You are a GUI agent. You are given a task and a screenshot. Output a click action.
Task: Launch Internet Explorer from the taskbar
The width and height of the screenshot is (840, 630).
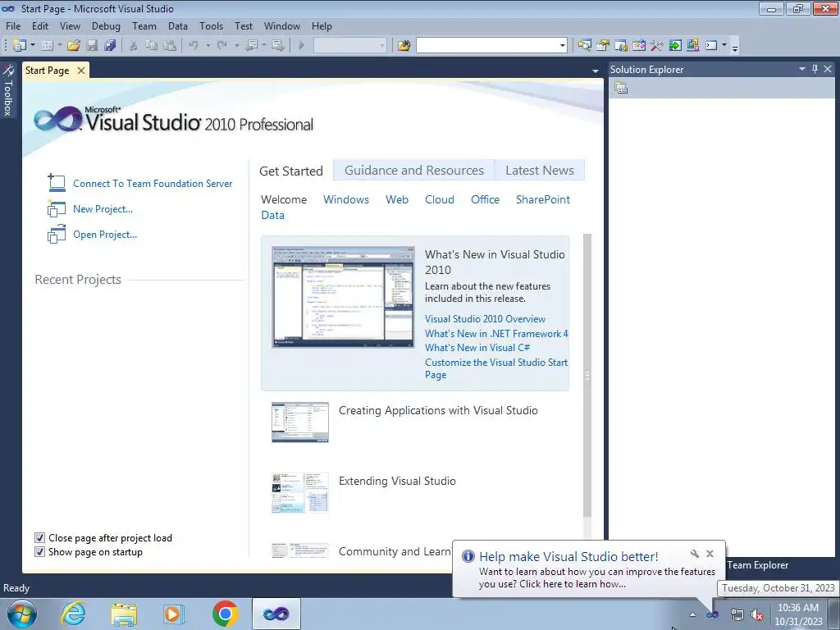[x=73, y=614]
